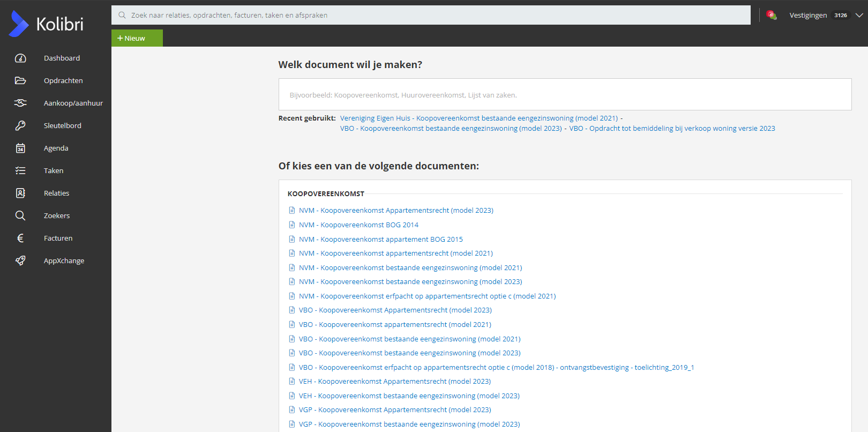Image resolution: width=868 pixels, height=432 pixels.
Task: Open Agenda menu item
Action: [56, 148]
